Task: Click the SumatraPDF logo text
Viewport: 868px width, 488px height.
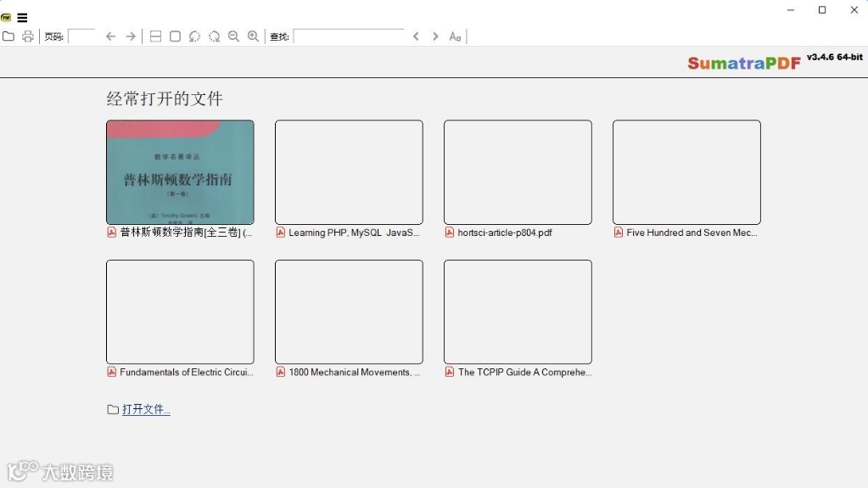Action: click(744, 63)
